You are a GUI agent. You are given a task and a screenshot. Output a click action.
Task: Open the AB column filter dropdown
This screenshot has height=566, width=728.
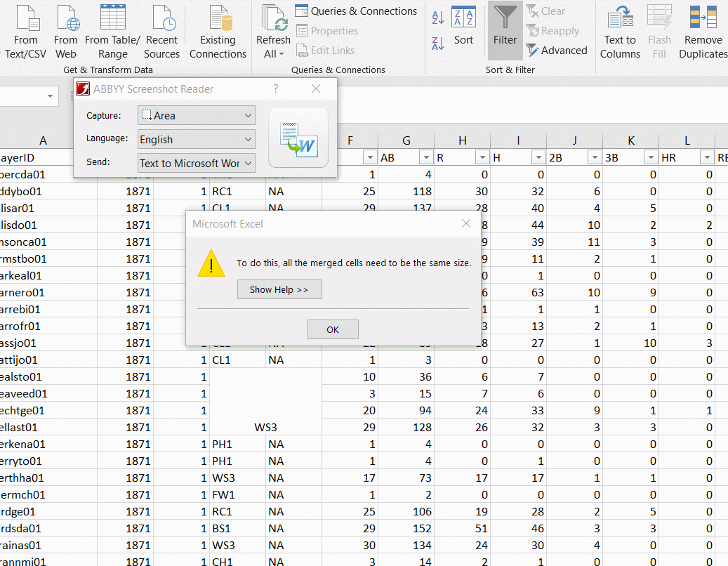point(426,157)
